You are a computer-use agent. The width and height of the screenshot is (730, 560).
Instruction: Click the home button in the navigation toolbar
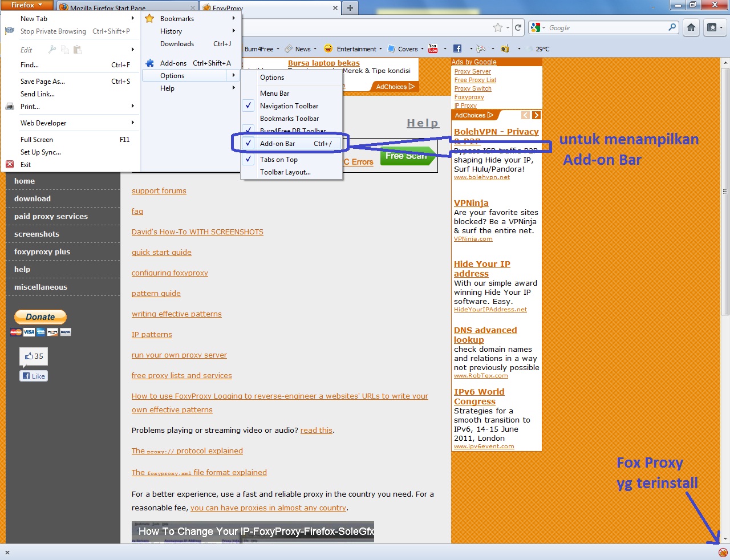click(x=691, y=27)
